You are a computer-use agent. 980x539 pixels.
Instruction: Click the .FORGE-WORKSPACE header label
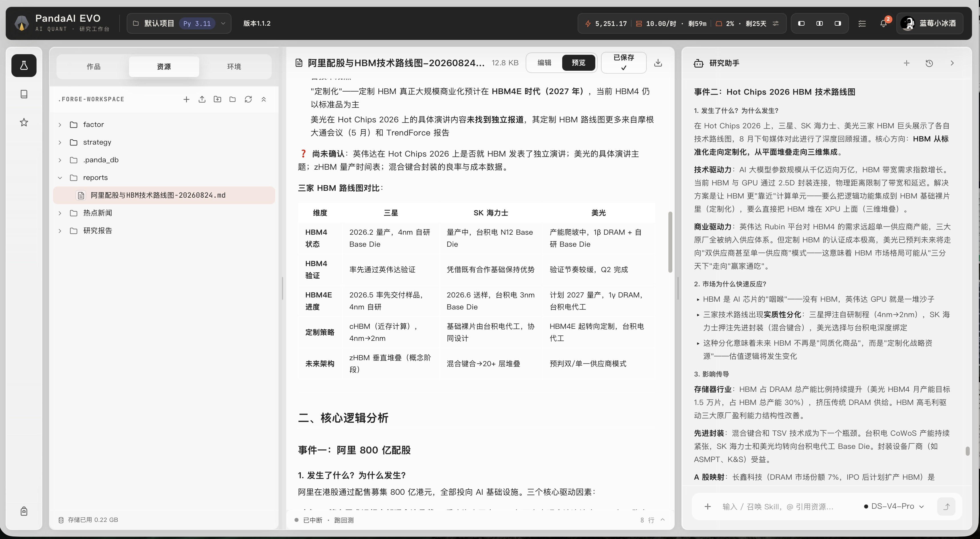click(91, 99)
